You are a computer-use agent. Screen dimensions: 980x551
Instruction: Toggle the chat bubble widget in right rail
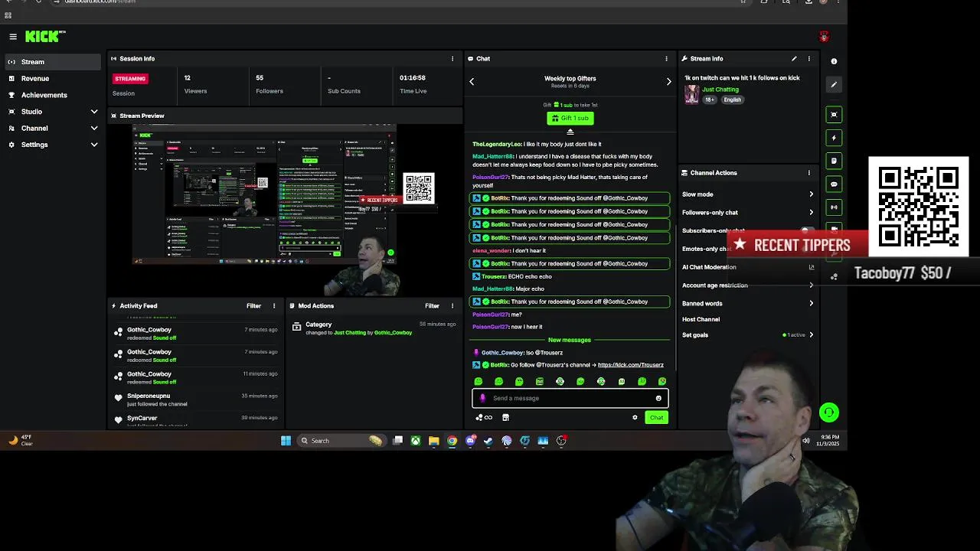834,184
